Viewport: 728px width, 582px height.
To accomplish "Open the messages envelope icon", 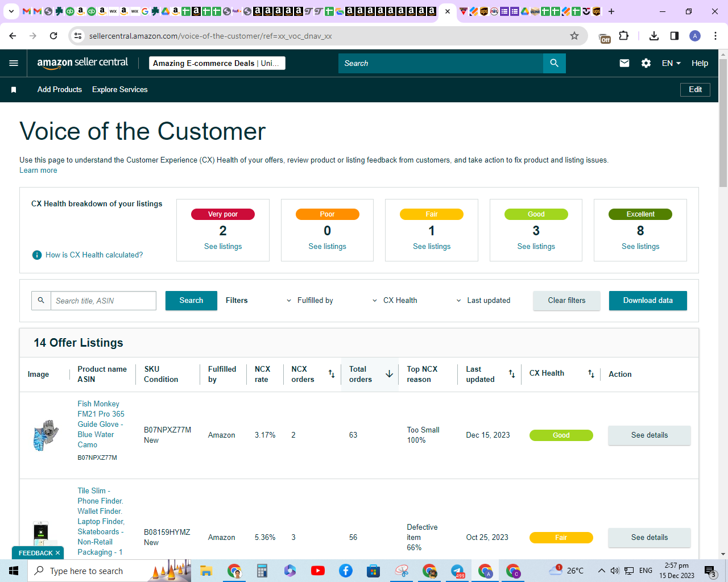I will 624,63.
